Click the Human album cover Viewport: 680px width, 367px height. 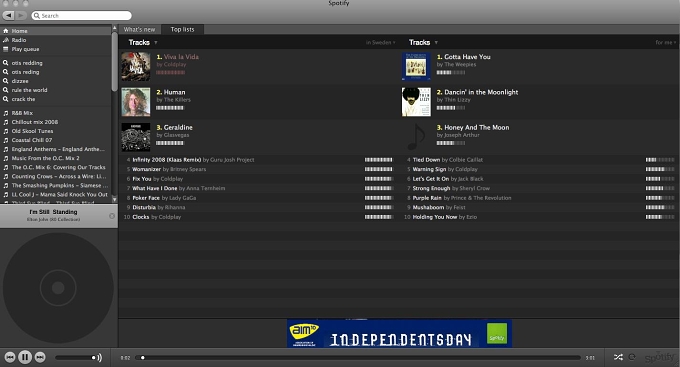(136, 102)
